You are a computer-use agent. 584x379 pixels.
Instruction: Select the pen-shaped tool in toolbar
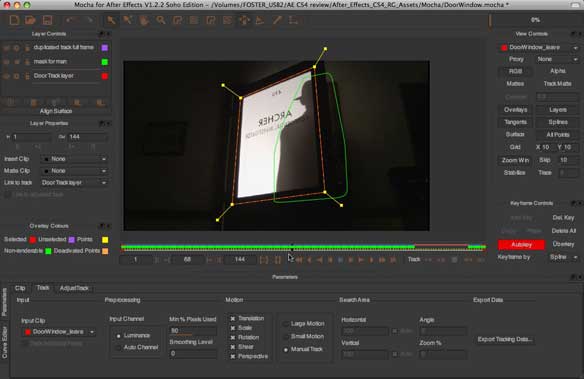pyautogui.click(x=277, y=20)
